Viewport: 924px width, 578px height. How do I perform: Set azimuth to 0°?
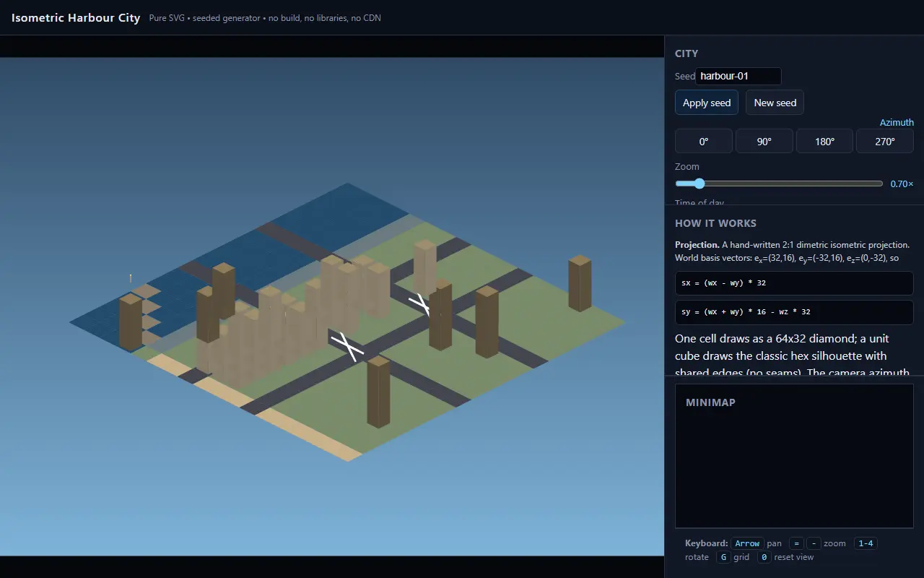pos(704,142)
